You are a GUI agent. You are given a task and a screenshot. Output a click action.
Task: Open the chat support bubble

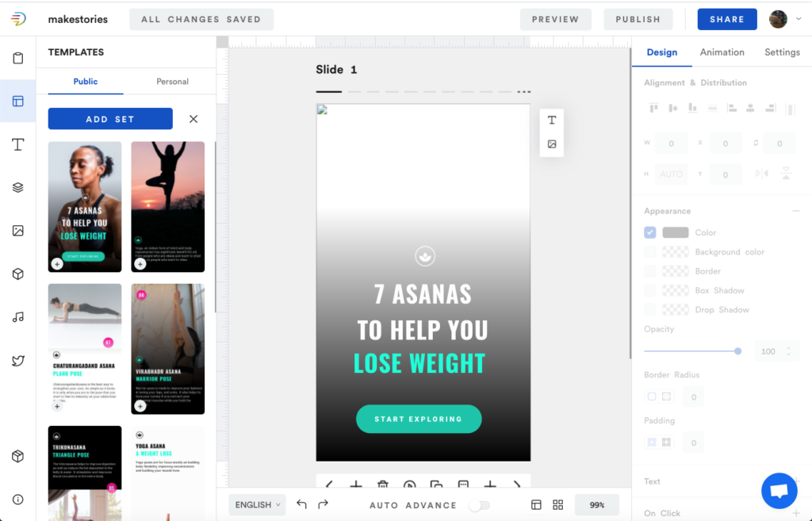(x=779, y=491)
